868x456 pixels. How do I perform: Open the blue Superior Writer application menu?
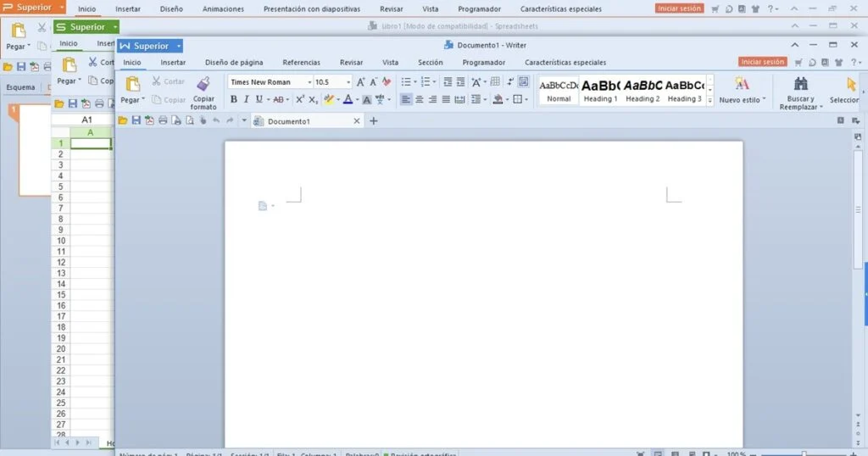150,46
